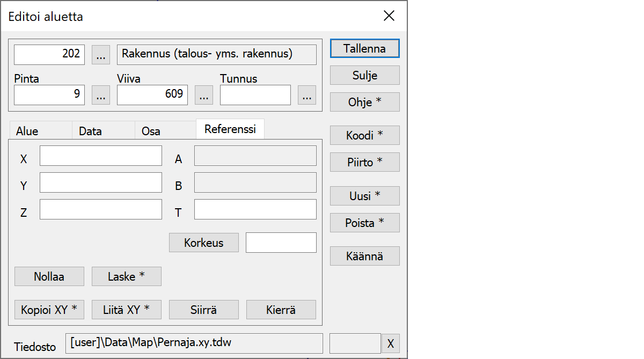Image resolution: width=644 pixels, height=359 pixels.
Task: Open Viiva selection ellipsis button
Action: coord(203,95)
